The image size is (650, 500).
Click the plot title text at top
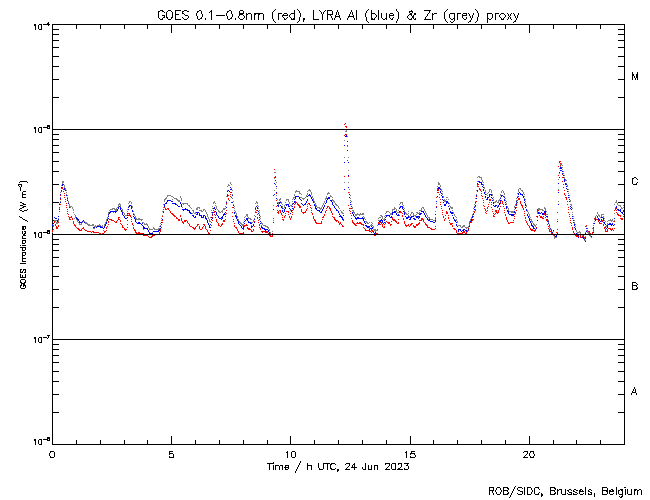tap(338, 14)
